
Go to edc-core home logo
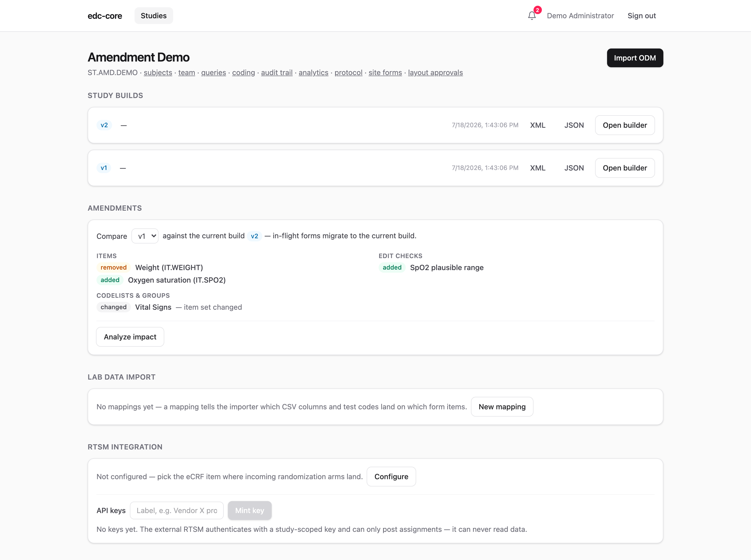105,16
